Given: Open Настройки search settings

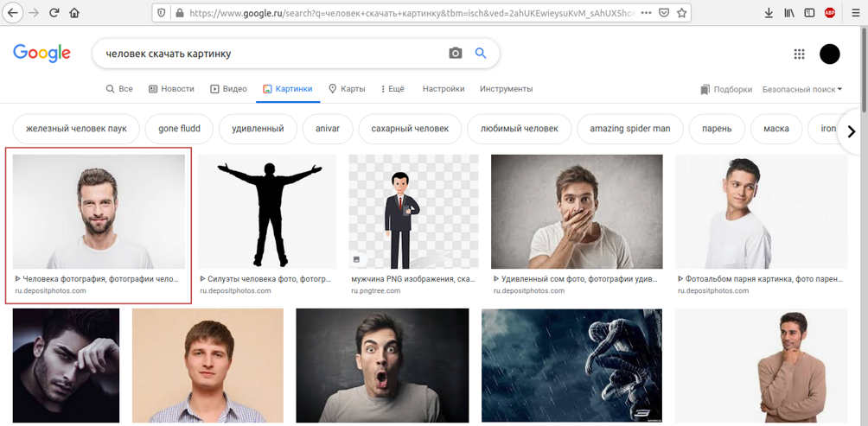Looking at the screenshot, I should pos(444,88).
